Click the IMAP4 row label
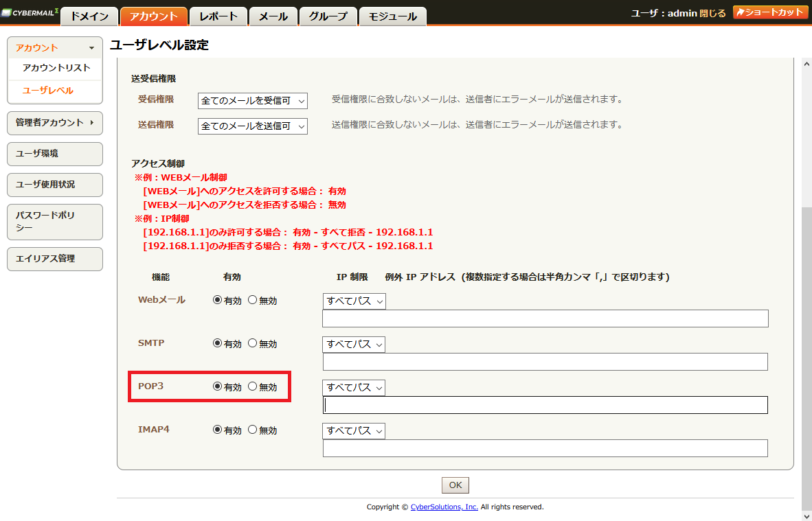Screen dimensions: 812x521 click(x=154, y=430)
